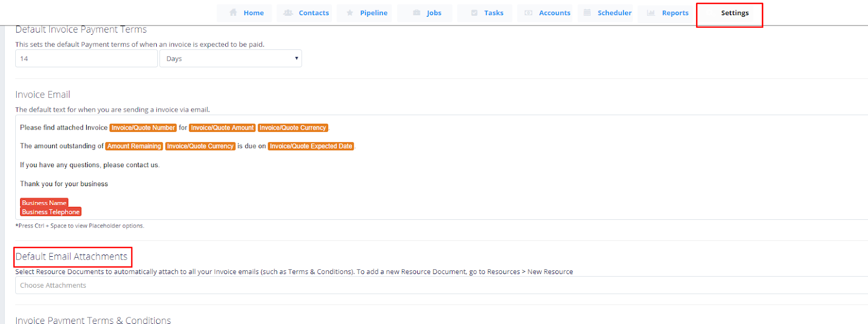This screenshot has width=868, height=324.
Task: Click the Business Telephone placeholder tag
Action: 50,212
